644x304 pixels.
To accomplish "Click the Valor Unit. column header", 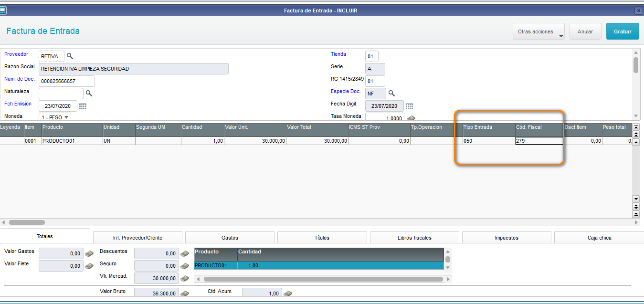I will tap(255, 130).
